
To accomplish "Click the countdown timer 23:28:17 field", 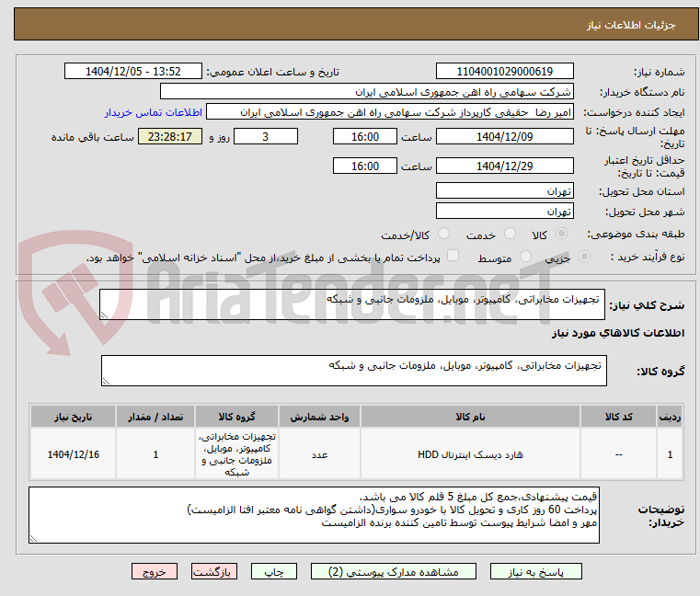I will tap(169, 137).
